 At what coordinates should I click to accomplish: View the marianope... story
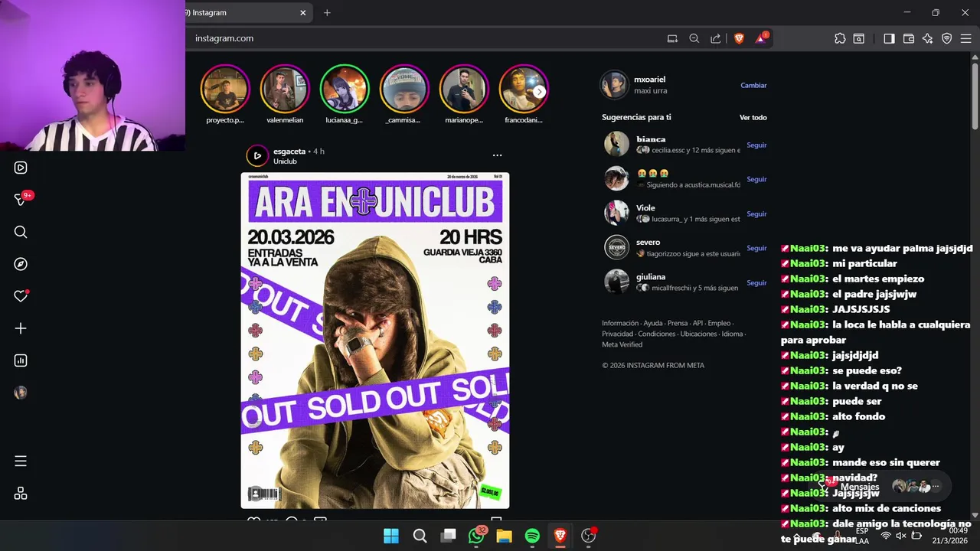[464, 89]
